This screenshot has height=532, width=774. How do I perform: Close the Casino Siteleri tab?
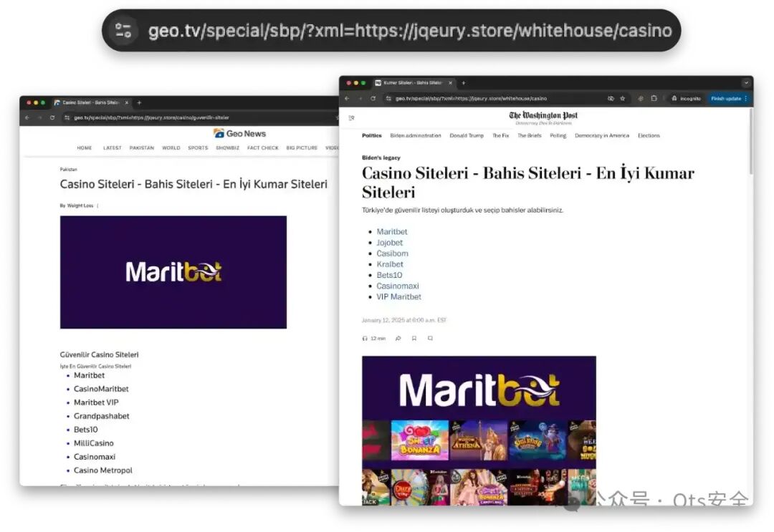click(x=126, y=102)
